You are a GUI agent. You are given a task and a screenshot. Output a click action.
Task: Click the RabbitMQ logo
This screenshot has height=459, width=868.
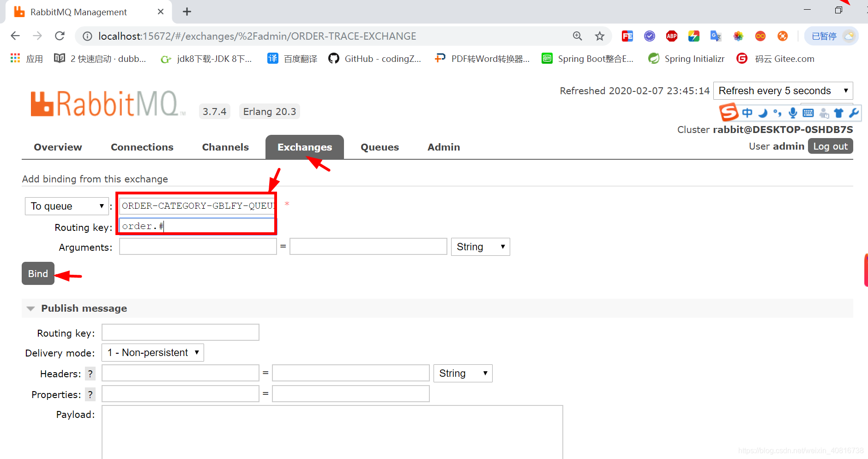(x=108, y=103)
